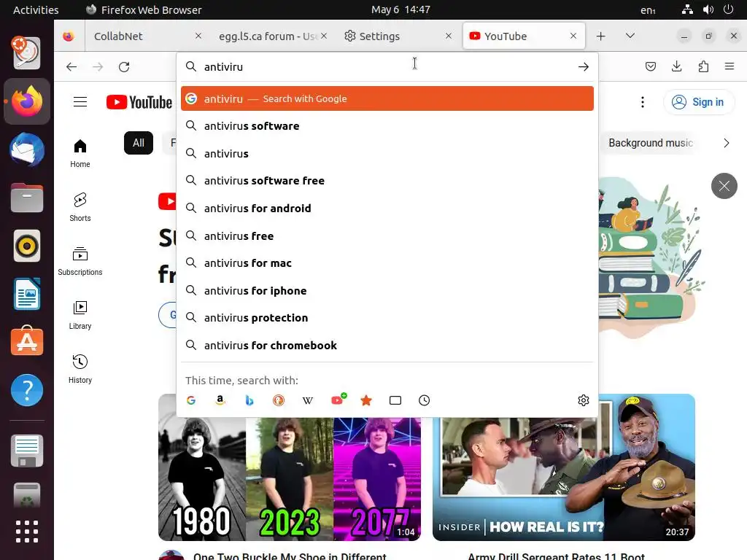The width and height of the screenshot is (747, 560).
Task: Show applications grid in the dock
Action: tap(27, 532)
